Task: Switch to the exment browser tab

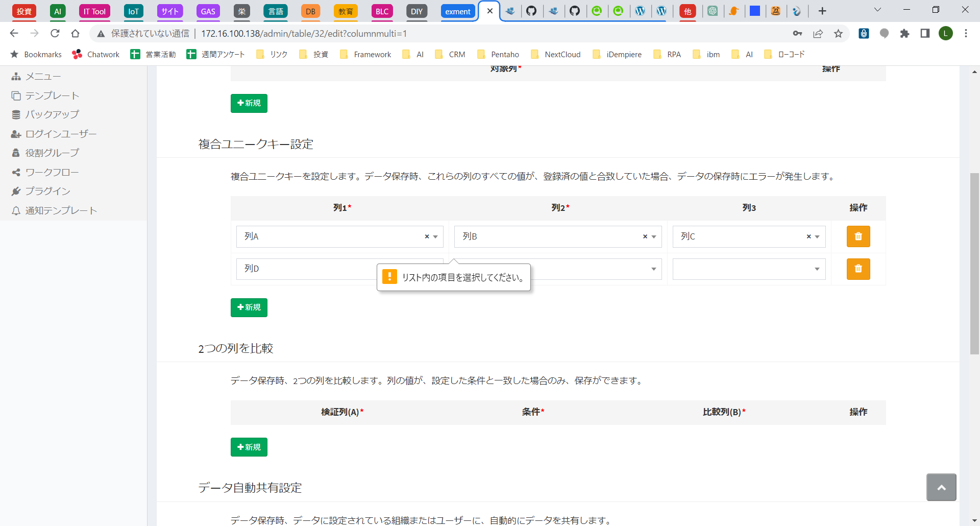Action: pyautogui.click(x=457, y=11)
